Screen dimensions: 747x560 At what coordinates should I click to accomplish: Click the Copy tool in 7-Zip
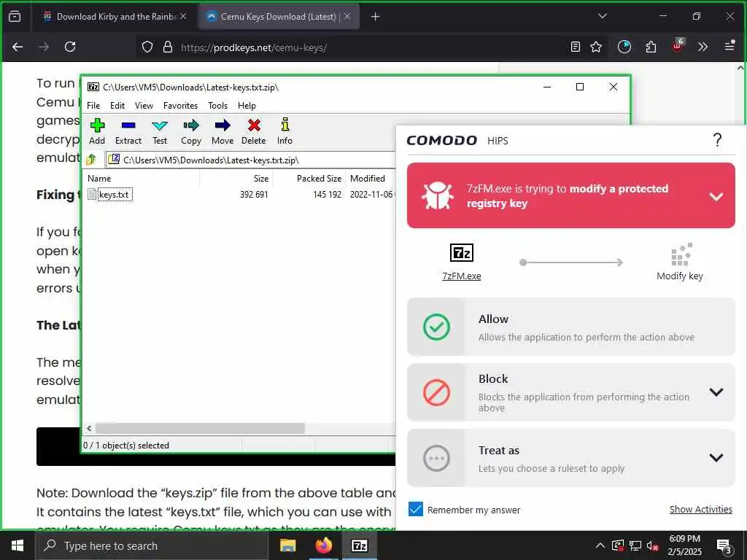click(191, 131)
